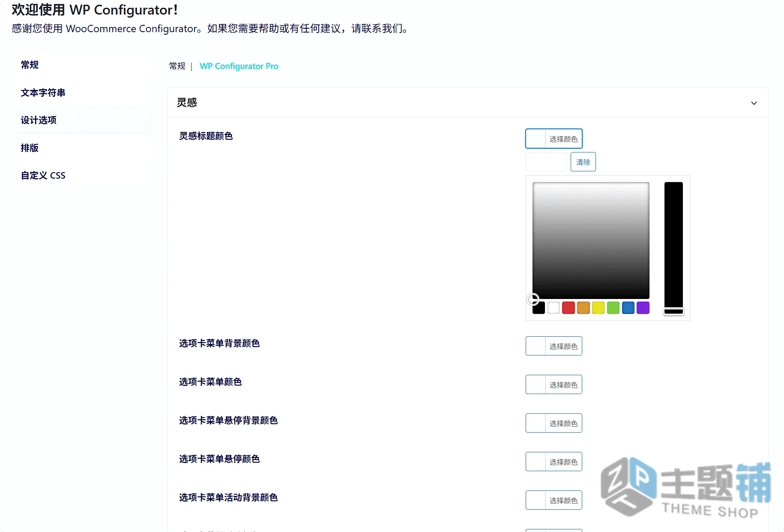Choose the white palette swatch
This screenshot has height=532, width=784.
pos(554,308)
